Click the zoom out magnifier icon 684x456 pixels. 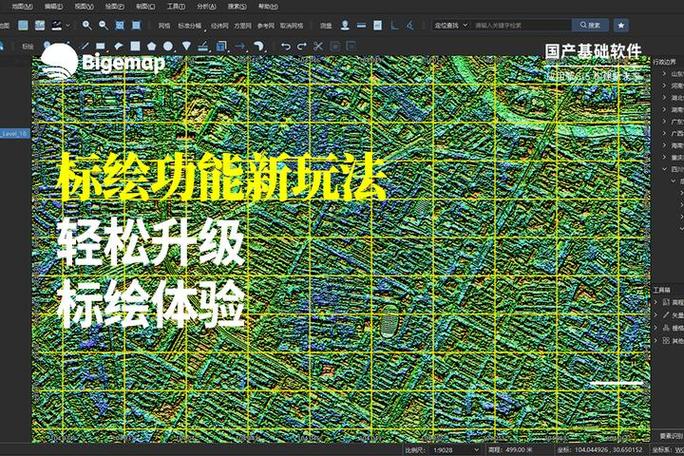click(x=103, y=24)
